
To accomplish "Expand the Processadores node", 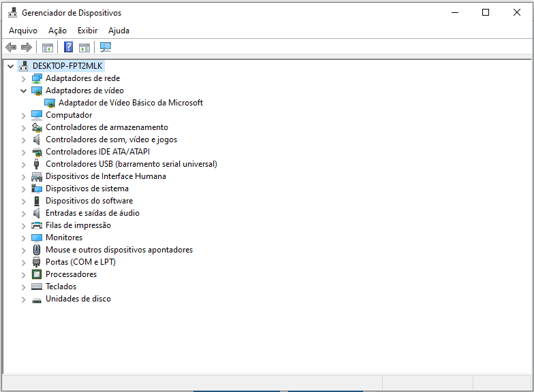I will (23, 275).
